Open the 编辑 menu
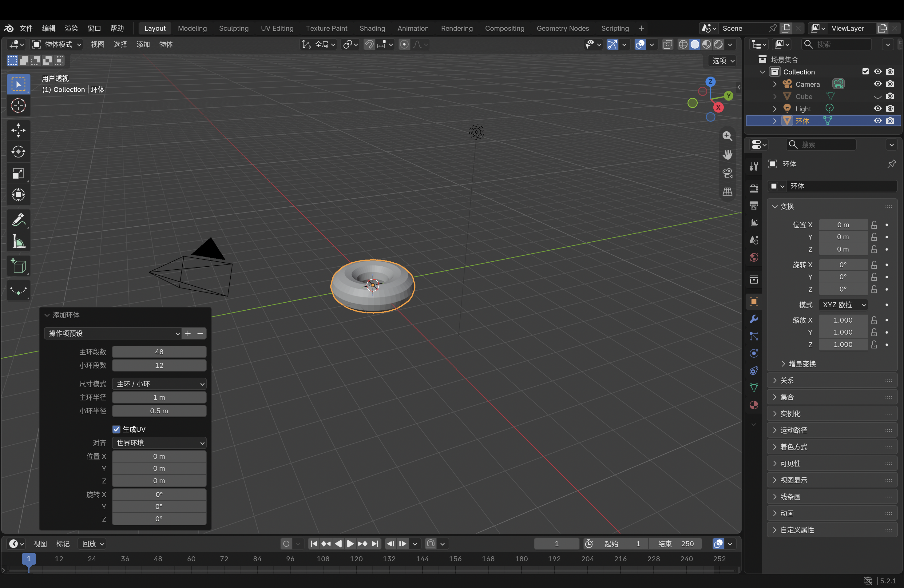904x588 pixels. 49,29
